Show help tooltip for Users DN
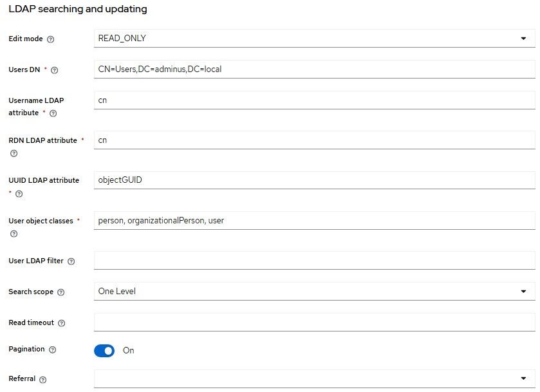Image resolution: width=540 pixels, height=392 pixels. 55,70
